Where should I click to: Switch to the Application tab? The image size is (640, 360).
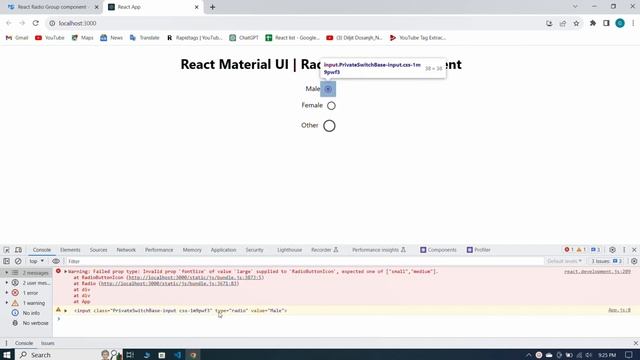pyautogui.click(x=223, y=250)
